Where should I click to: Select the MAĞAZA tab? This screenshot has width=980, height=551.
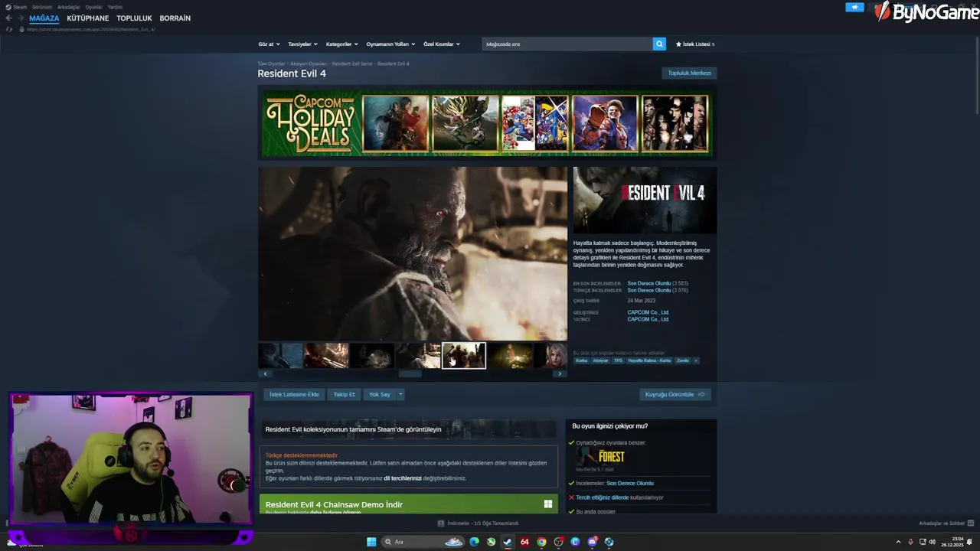tap(44, 18)
